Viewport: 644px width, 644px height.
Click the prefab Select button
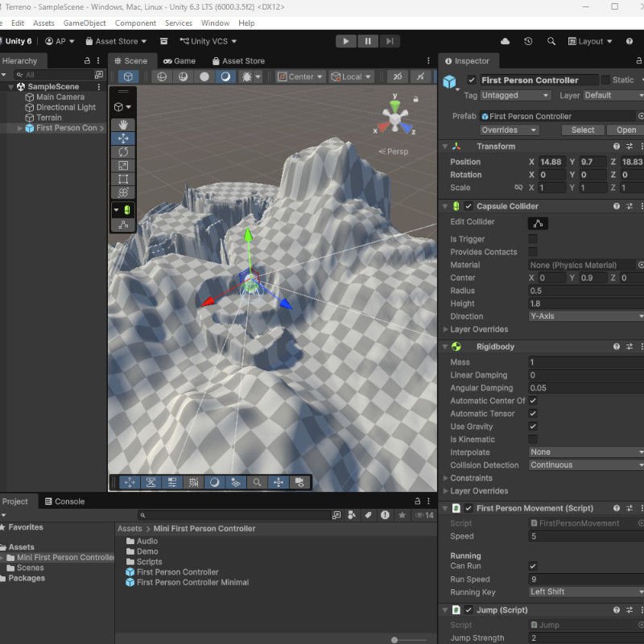(583, 130)
